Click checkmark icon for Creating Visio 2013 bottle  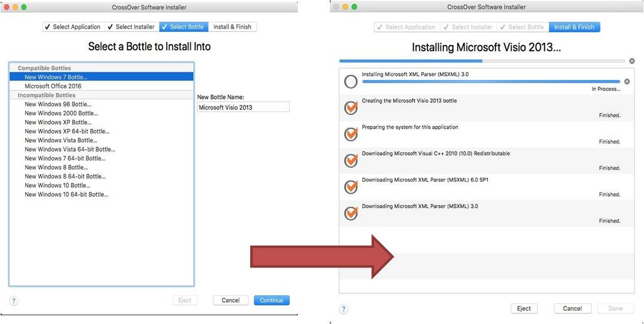351,108
